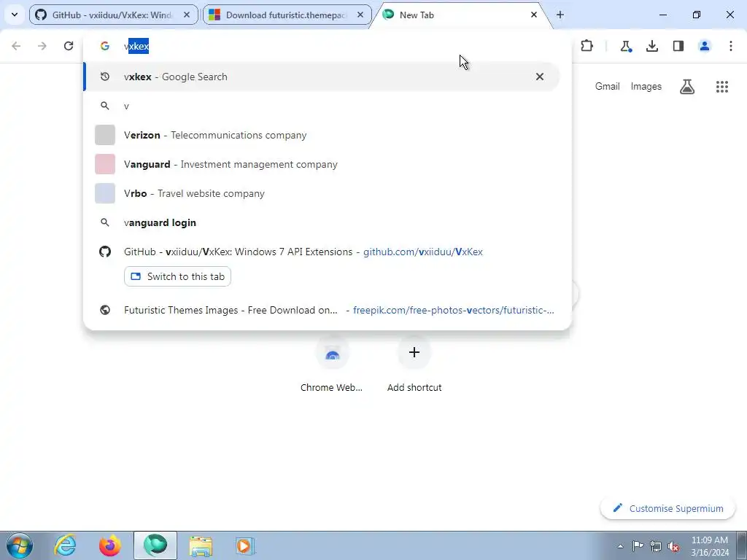The width and height of the screenshot is (747, 560).
Task: Open the downloads toolbar icon
Action: click(652, 46)
